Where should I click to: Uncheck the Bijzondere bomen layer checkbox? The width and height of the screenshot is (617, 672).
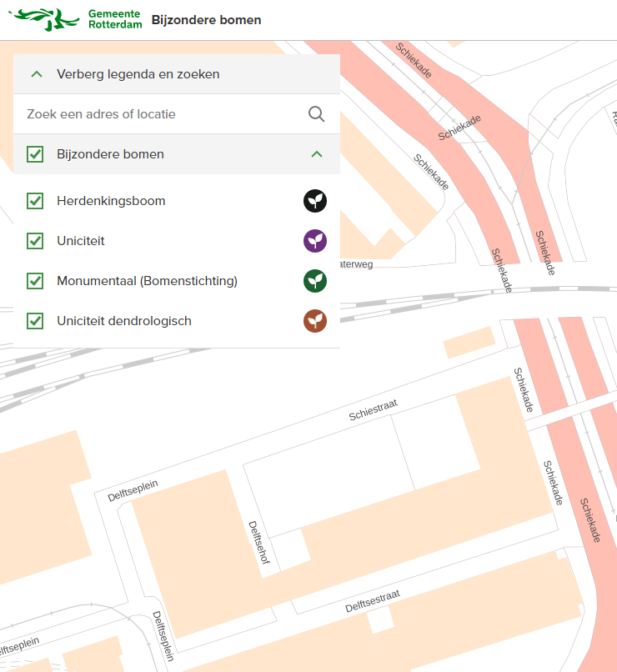point(35,154)
